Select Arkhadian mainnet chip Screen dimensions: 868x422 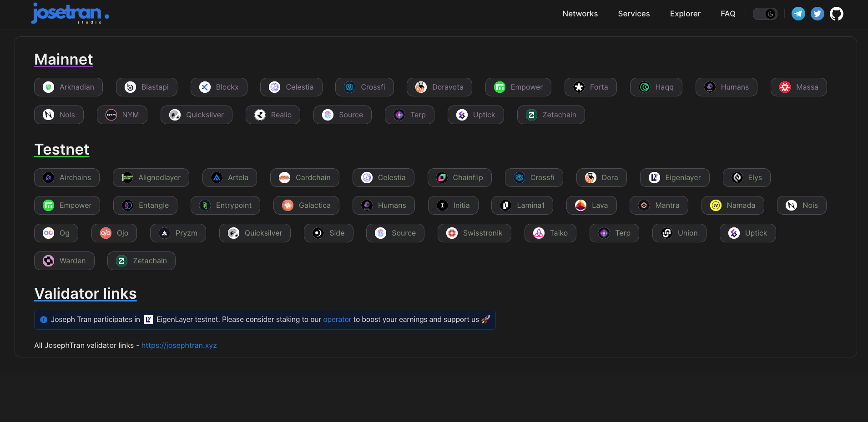68,87
